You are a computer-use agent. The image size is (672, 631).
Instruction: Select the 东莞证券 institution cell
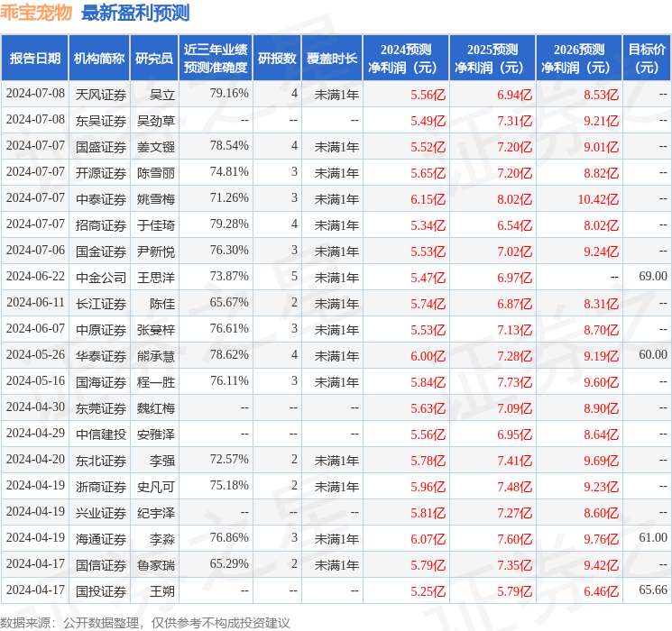click(101, 408)
